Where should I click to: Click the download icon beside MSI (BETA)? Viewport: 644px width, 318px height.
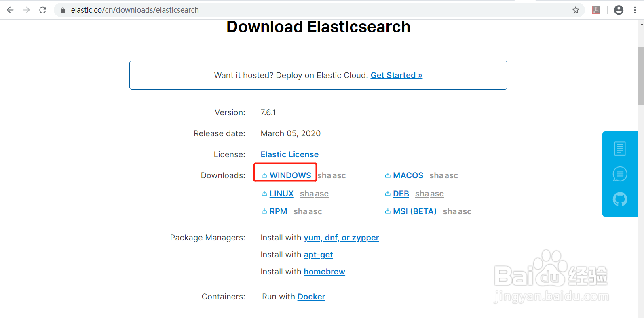tap(388, 211)
